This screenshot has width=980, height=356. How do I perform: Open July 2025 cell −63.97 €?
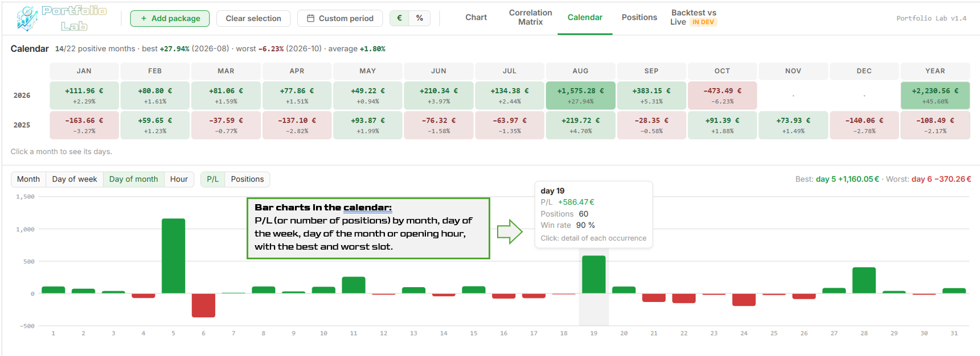click(510, 125)
